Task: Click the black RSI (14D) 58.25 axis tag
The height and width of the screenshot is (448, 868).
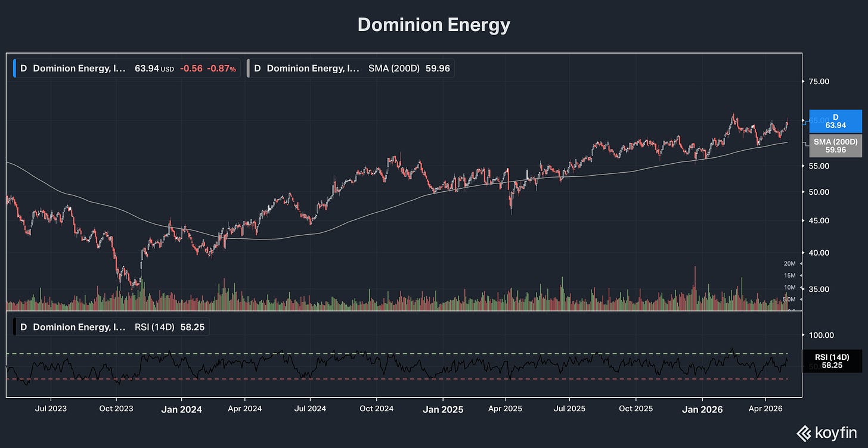Action: pyautogui.click(x=835, y=361)
